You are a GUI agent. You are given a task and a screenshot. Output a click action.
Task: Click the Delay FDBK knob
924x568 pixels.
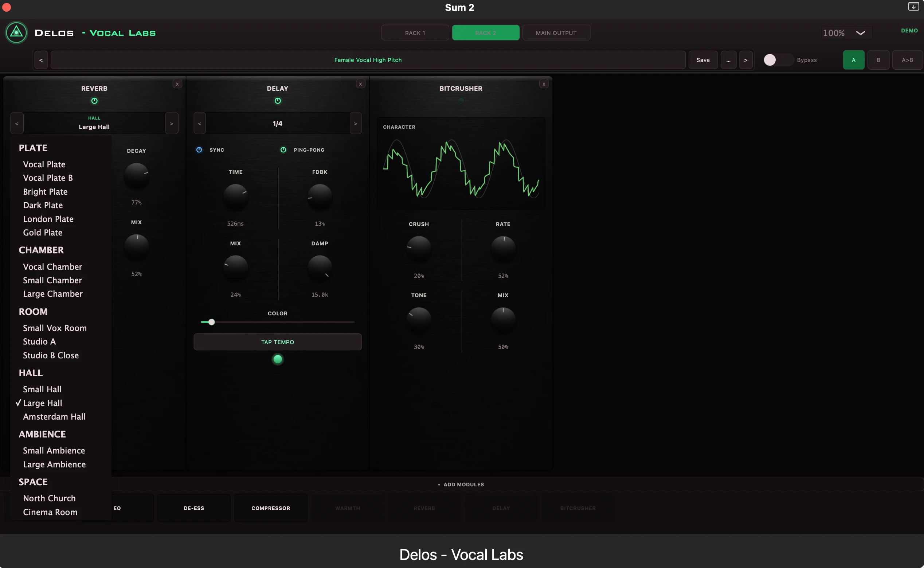[x=320, y=197]
